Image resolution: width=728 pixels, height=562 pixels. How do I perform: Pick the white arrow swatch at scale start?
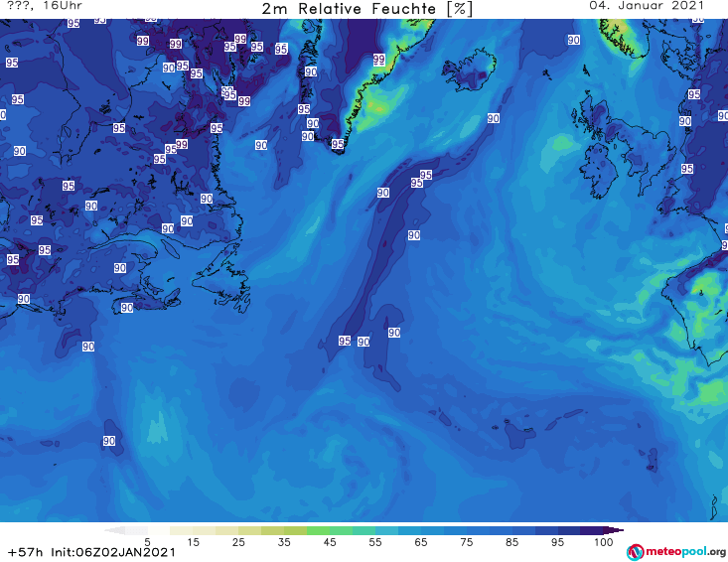pos(114,530)
